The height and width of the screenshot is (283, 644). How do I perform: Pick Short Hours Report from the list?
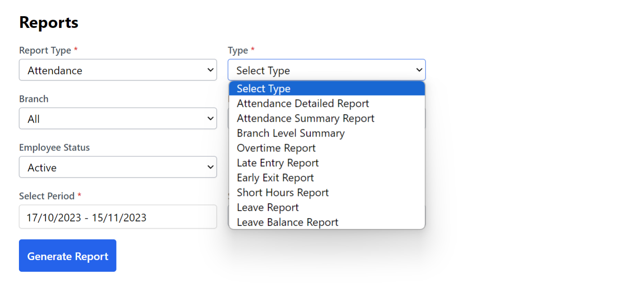pos(283,192)
